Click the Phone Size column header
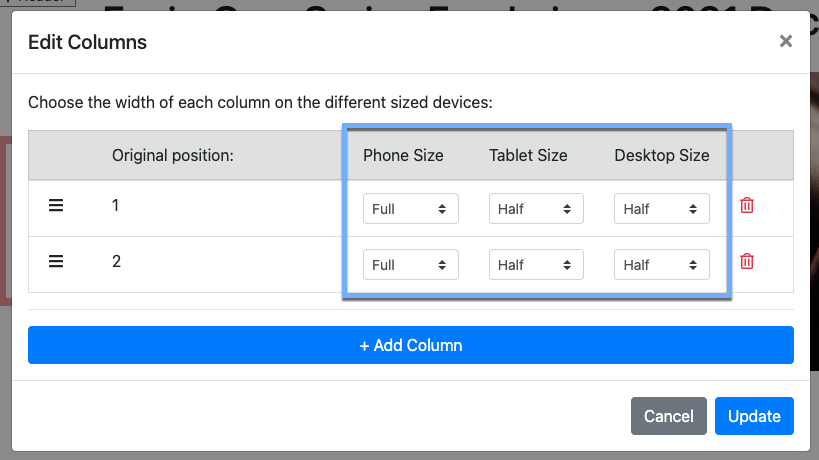The width and height of the screenshot is (819, 460). tap(403, 155)
